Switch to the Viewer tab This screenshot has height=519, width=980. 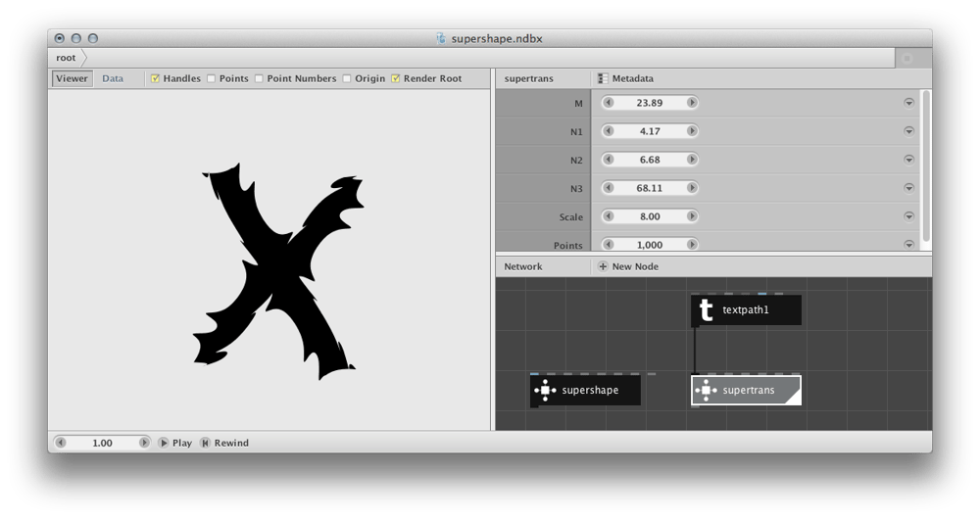(x=73, y=78)
